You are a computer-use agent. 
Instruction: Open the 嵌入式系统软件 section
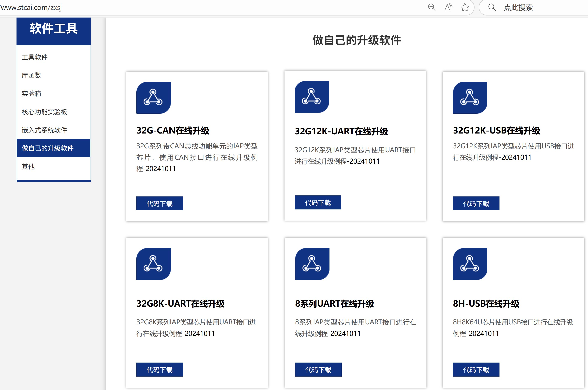[x=44, y=130]
